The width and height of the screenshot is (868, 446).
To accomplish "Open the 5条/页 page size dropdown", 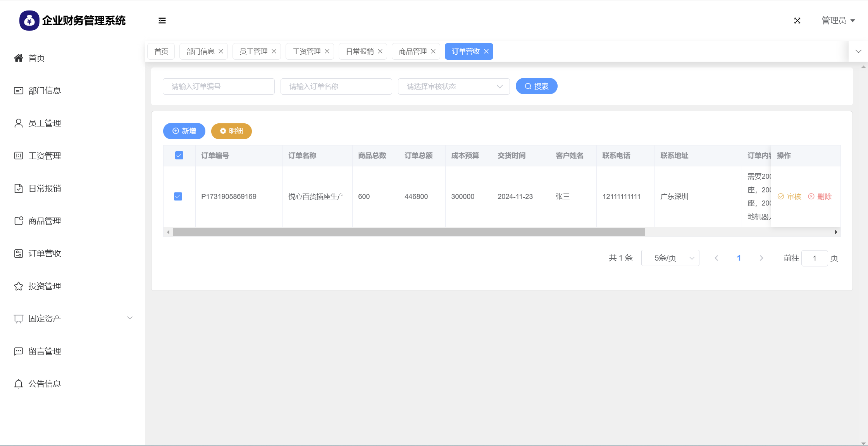I will (670, 258).
